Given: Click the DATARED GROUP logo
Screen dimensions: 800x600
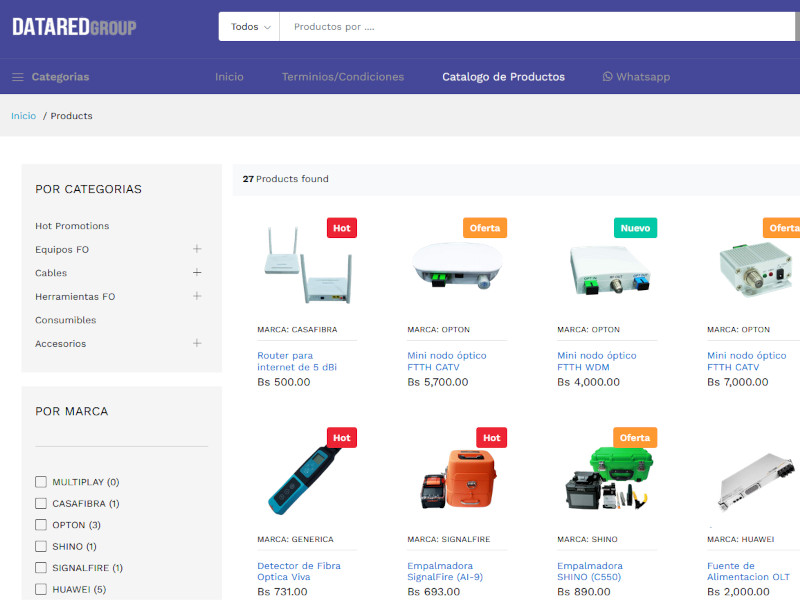Looking at the screenshot, I should [x=74, y=27].
